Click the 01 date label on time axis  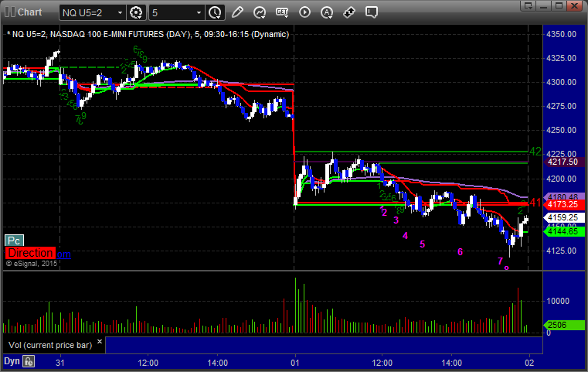pyautogui.click(x=295, y=363)
